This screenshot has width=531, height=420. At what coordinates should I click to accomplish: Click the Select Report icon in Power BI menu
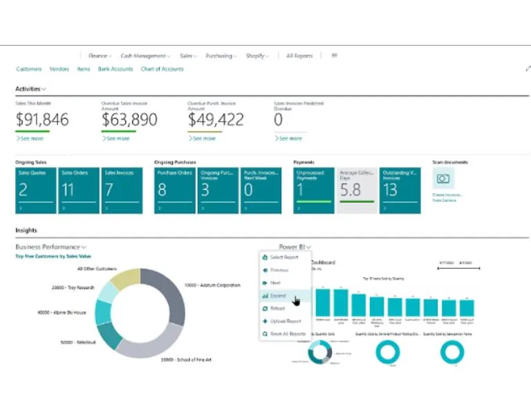tap(264, 258)
